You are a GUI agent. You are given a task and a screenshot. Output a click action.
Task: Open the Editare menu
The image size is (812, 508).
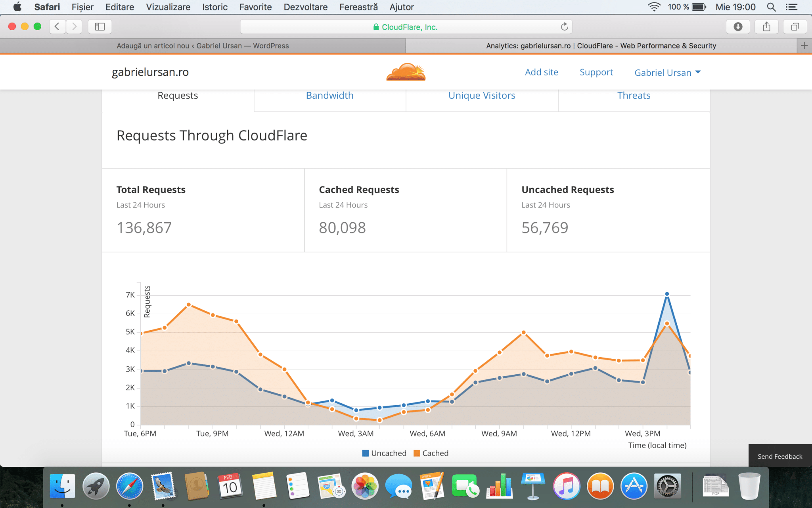(120, 7)
